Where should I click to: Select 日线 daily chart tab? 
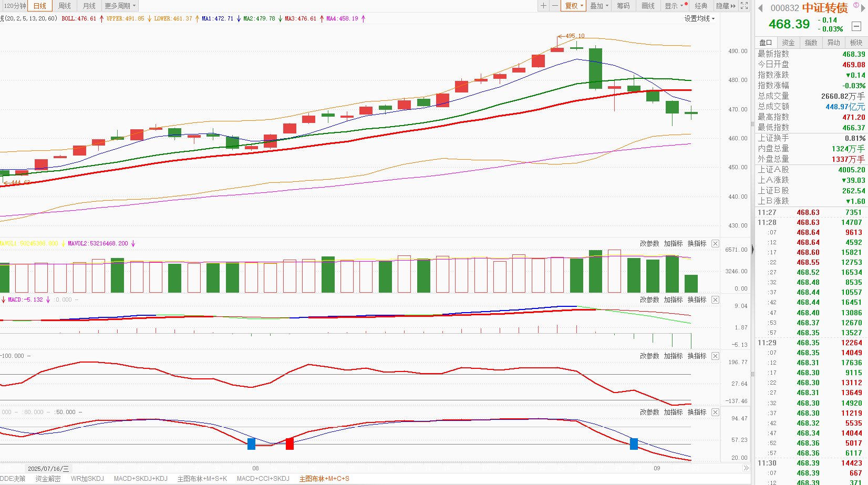(40, 6)
